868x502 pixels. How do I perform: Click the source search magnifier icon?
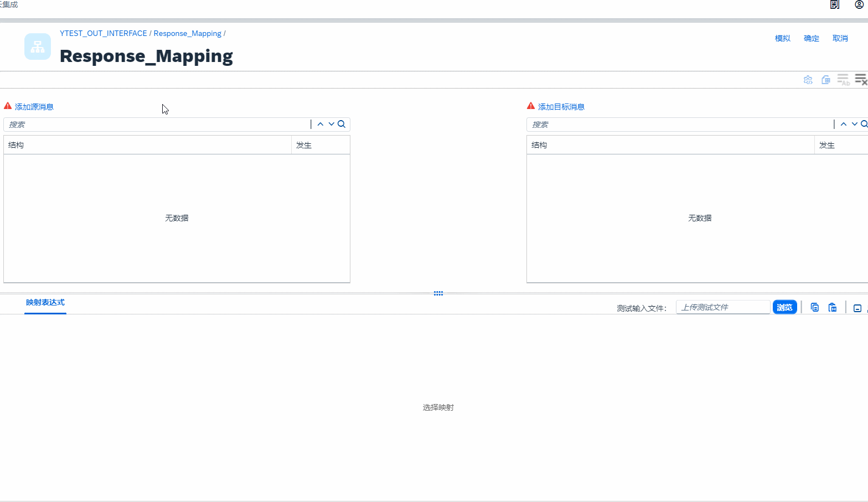click(x=342, y=125)
